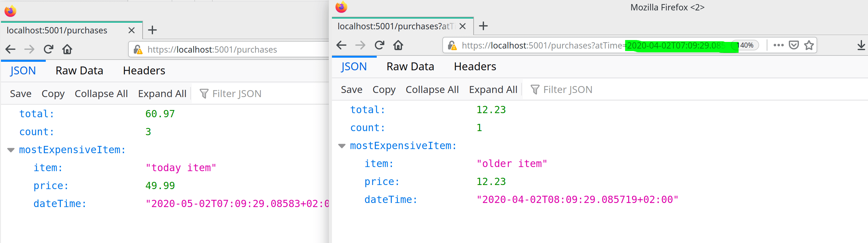Click the Filter JSON funnel in left window
Viewport: 868px width, 243px height.
click(x=204, y=94)
